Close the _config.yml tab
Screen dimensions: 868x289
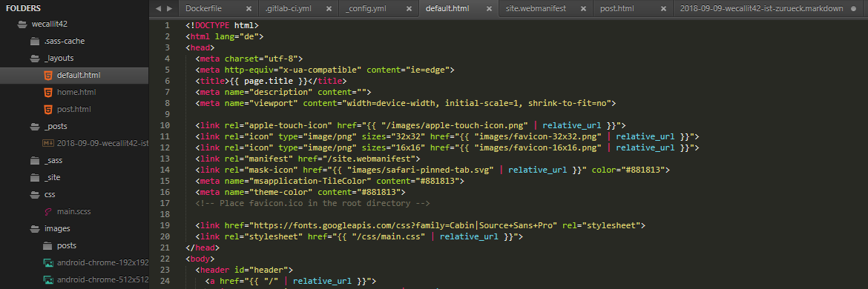pyautogui.click(x=409, y=9)
